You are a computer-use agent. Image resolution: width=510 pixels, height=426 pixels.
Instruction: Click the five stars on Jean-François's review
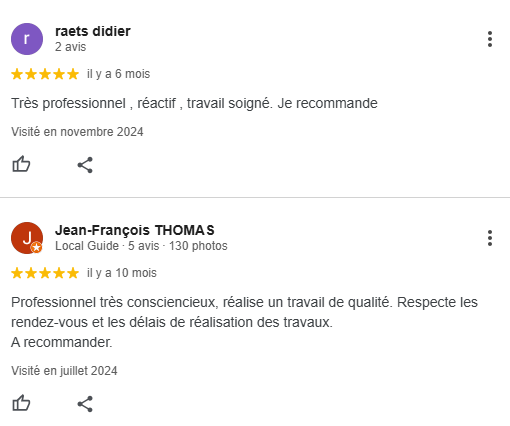pyautogui.click(x=45, y=273)
